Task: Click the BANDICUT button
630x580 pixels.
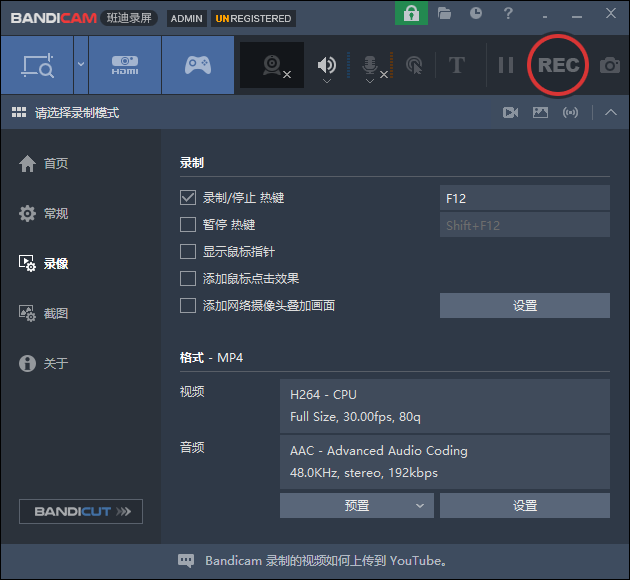Action: click(x=81, y=511)
